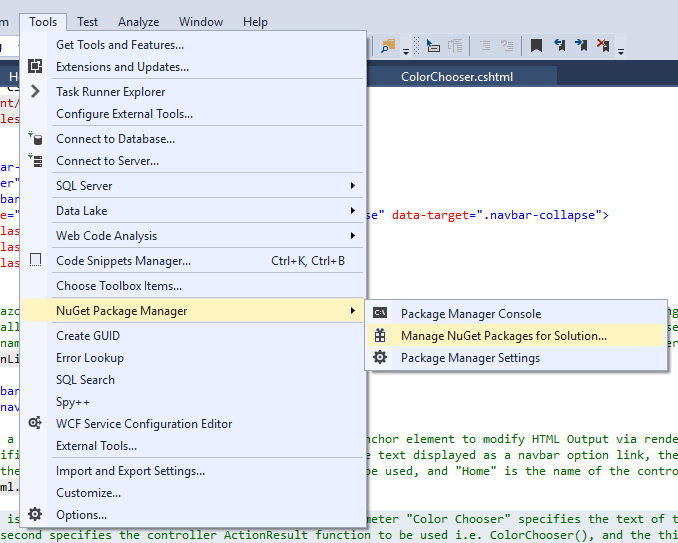Viewport: 678px width, 543px height.
Task: Open Options dialog from Tools menu
Action: 192,515
